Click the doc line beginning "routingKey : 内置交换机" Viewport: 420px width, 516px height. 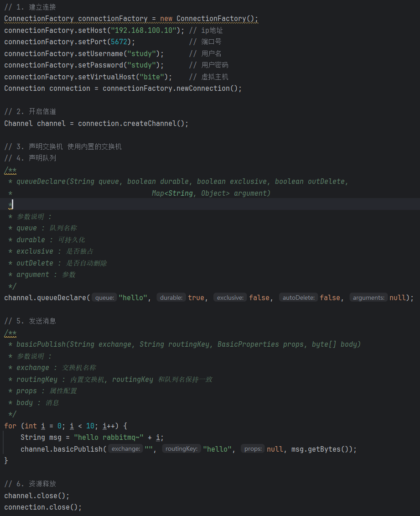(x=114, y=380)
